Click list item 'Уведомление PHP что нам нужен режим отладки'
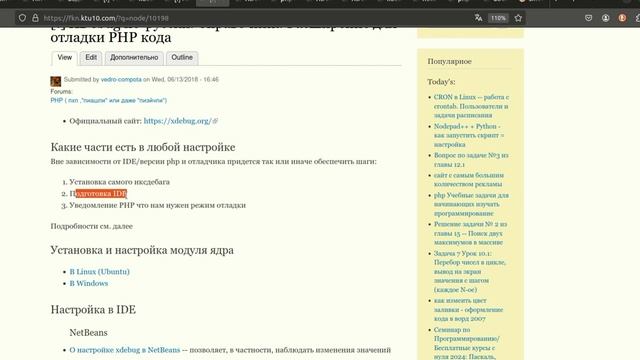 tap(158, 205)
